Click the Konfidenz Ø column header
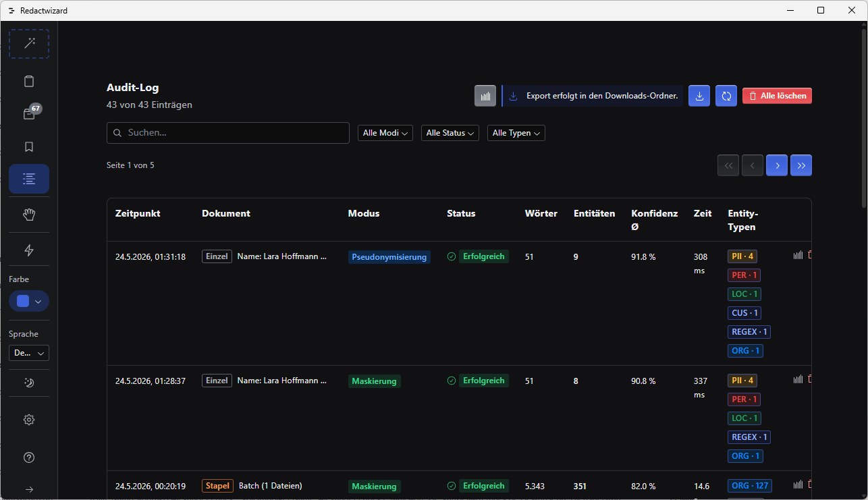The image size is (868, 500). click(655, 220)
